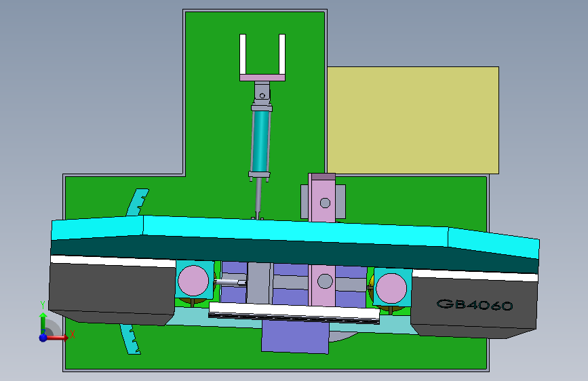Select the left pink circular disc
This screenshot has height=381, width=588.
tap(193, 281)
